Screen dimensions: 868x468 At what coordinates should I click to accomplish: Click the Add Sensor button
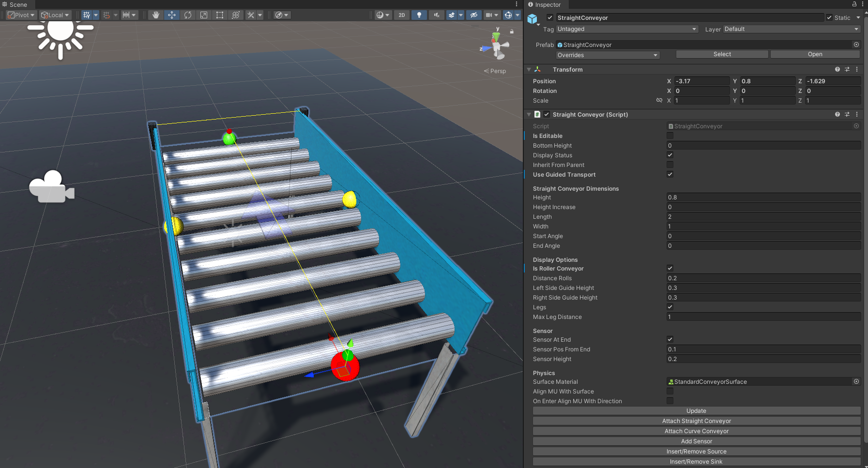[x=696, y=441]
